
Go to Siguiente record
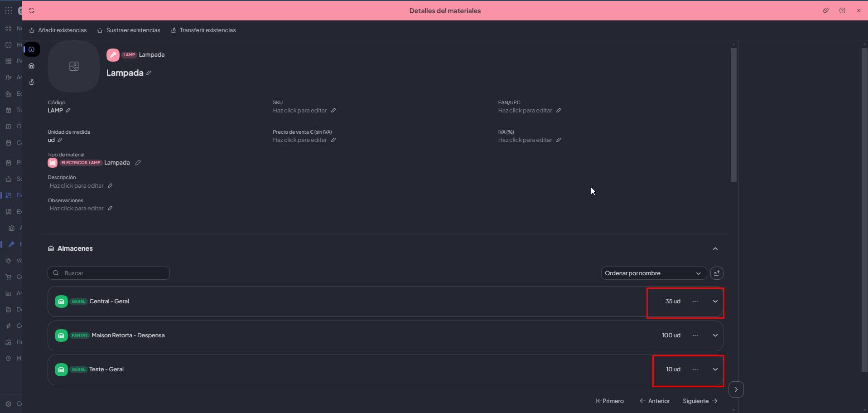point(700,401)
